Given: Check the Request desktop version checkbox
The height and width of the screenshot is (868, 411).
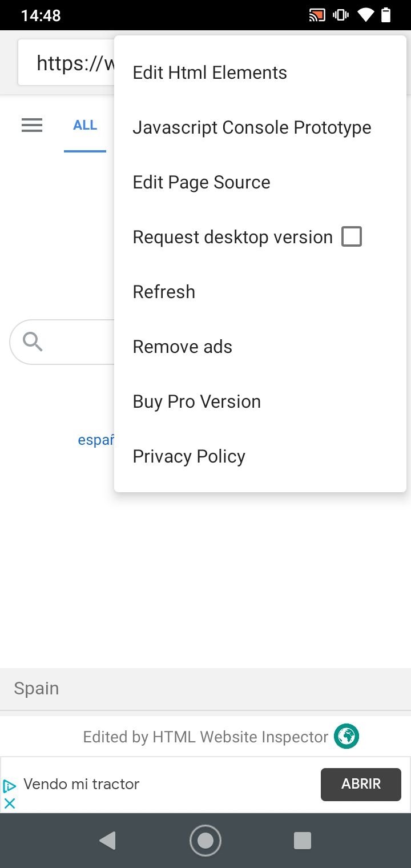Looking at the screenshot, I should pos(352,236).
